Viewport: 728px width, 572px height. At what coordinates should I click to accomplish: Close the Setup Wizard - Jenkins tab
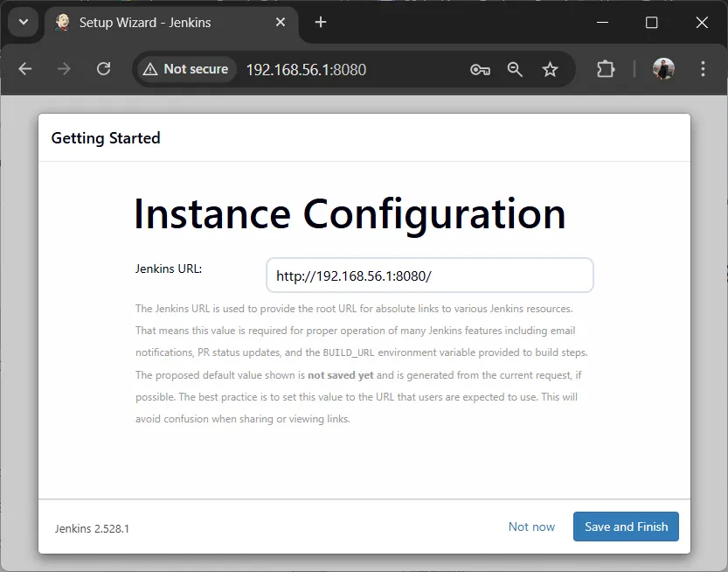point(281,23)
